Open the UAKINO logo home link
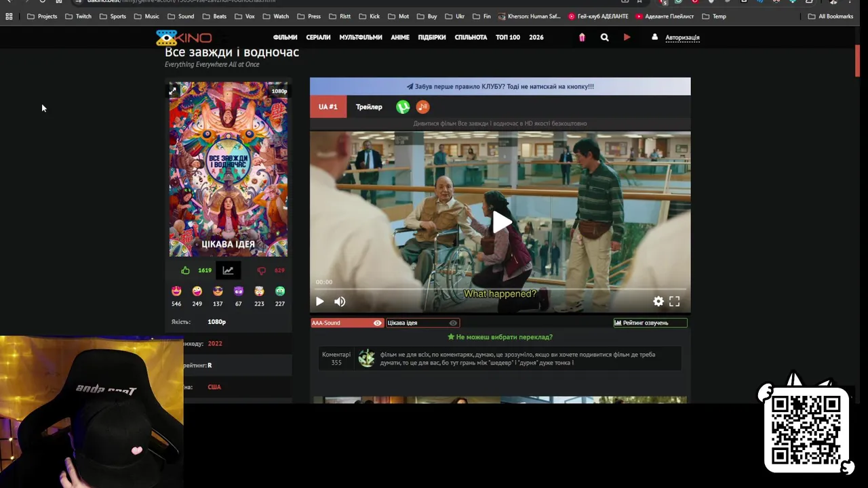 tap(184, 38)
